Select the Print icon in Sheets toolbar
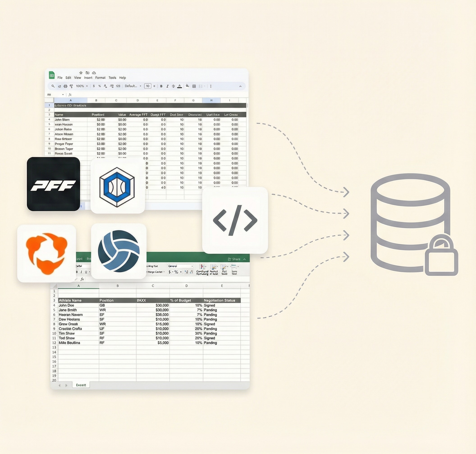This screenshot has width=476, height=454. pos(65,86)
